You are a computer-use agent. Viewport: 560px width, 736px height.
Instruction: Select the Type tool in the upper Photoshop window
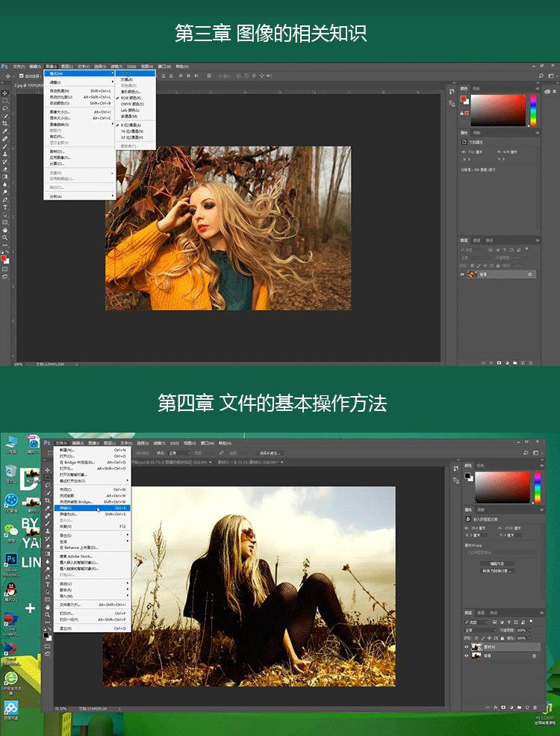[5, 207]
